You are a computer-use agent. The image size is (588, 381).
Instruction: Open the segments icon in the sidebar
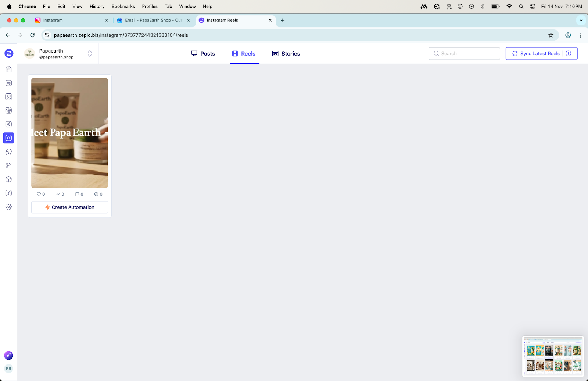click(9, 110)
